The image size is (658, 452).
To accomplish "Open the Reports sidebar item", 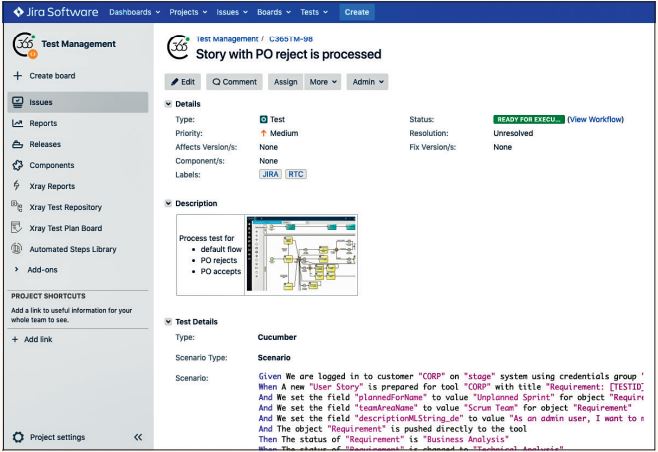I will pyautogui.click(x=43, y=123).
